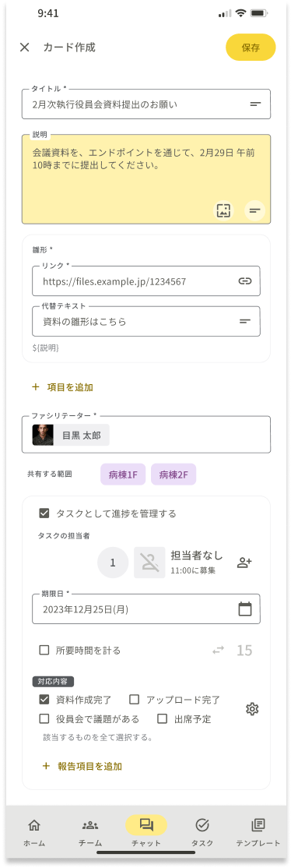Toggle タスクとして進捗を管理する checkbox
The width and height of the screenshot is (291, 868).
[44, 513]
